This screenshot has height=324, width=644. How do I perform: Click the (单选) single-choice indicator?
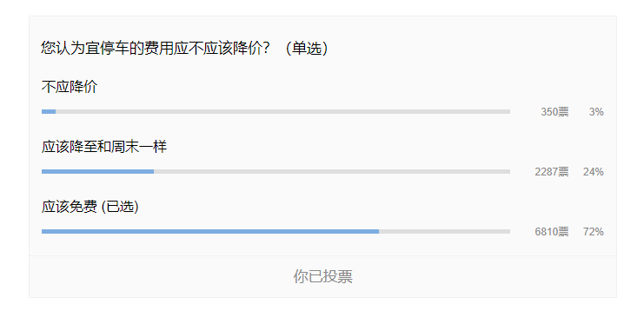pyautogui.click(x=307, y=49)
